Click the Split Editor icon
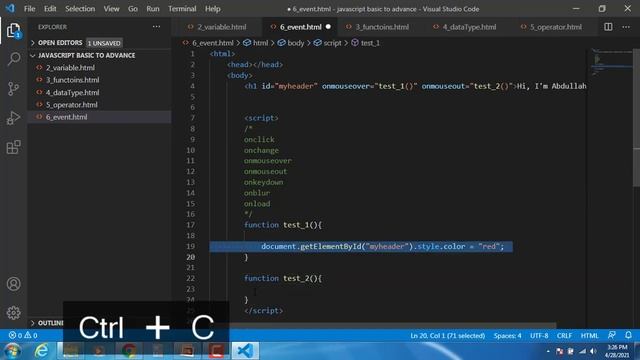Screen dimensions: 640x360 click(608, 27)
